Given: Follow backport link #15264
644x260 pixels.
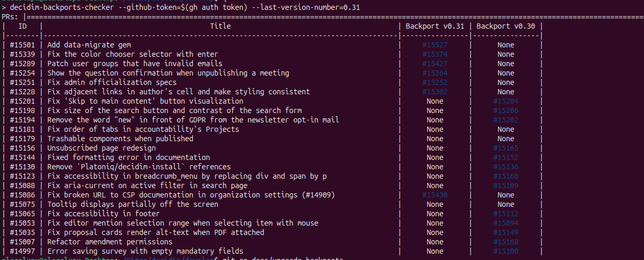Looking at the screenshot, I should [x=435, y=73].
